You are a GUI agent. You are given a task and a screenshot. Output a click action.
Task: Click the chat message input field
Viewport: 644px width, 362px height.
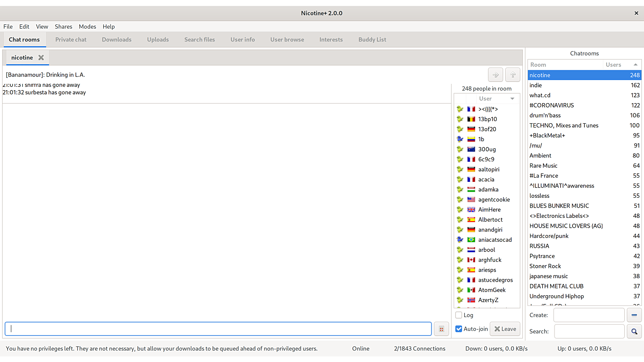point(218,329)
